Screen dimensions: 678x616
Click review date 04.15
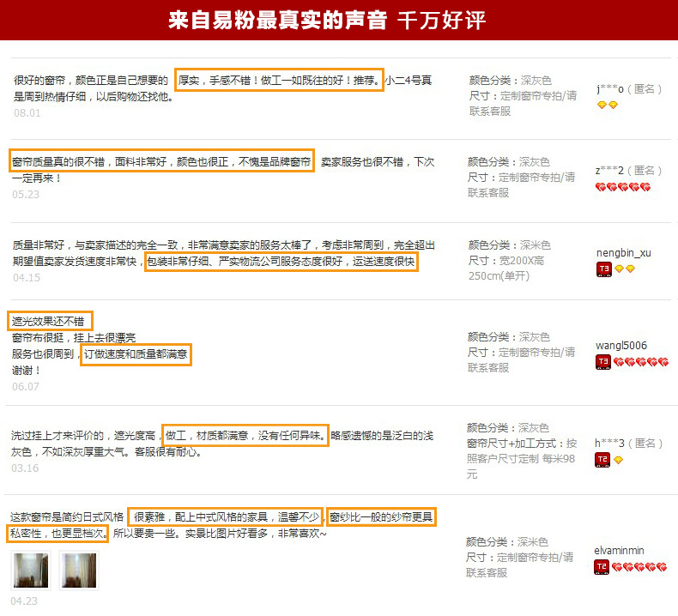pyautogui.click(x=27, y=277)
